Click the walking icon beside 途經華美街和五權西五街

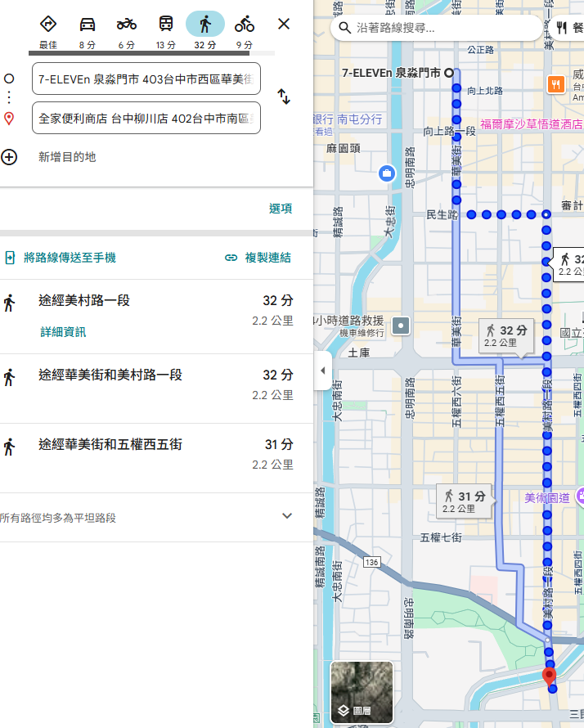(9, 447)
